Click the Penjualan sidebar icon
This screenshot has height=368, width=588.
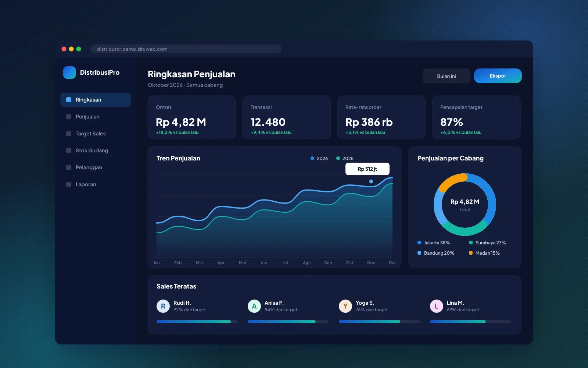69,117
